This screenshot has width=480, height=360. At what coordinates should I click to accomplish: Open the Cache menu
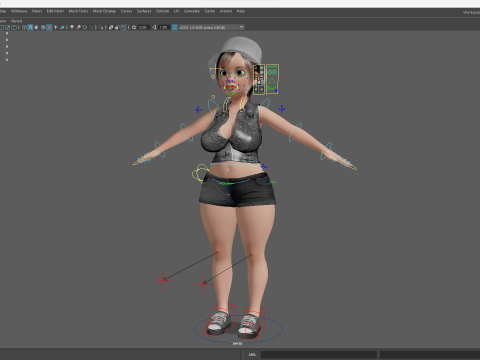pos(210,11)
